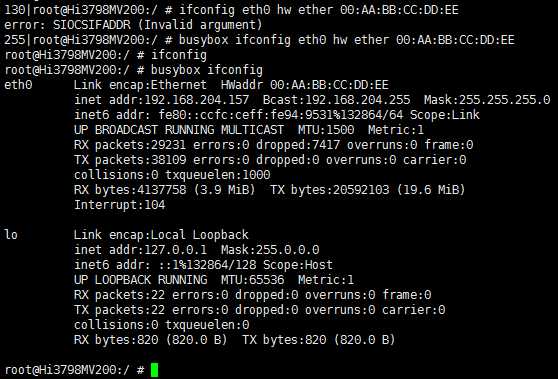
Task: Click the MTU:1500 text
Action: [326, 130]
